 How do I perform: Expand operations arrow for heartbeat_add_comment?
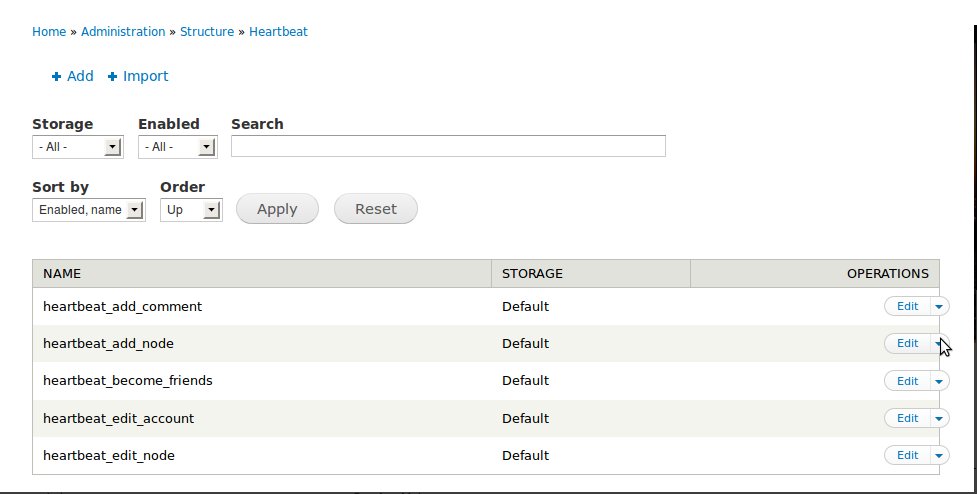(x=939, y=306)
